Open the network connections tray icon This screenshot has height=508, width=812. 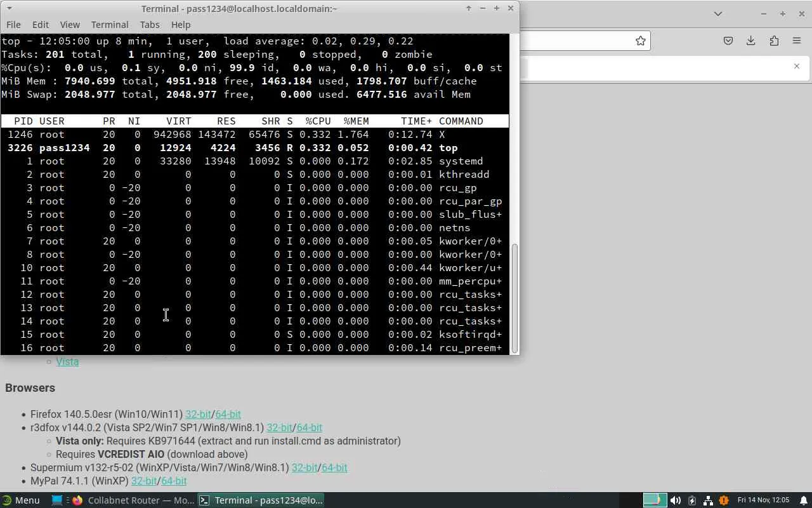click(708, 500)
